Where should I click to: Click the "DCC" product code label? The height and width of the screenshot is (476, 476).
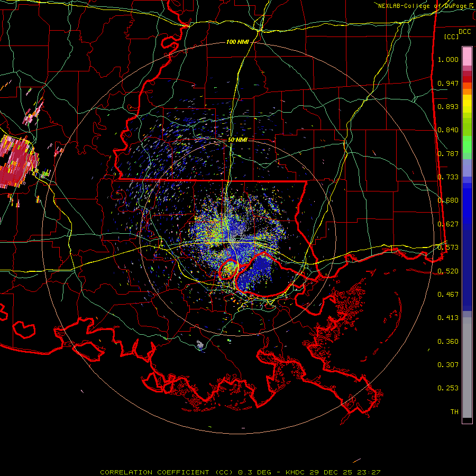pyautogui.click(x=464, y=32)
